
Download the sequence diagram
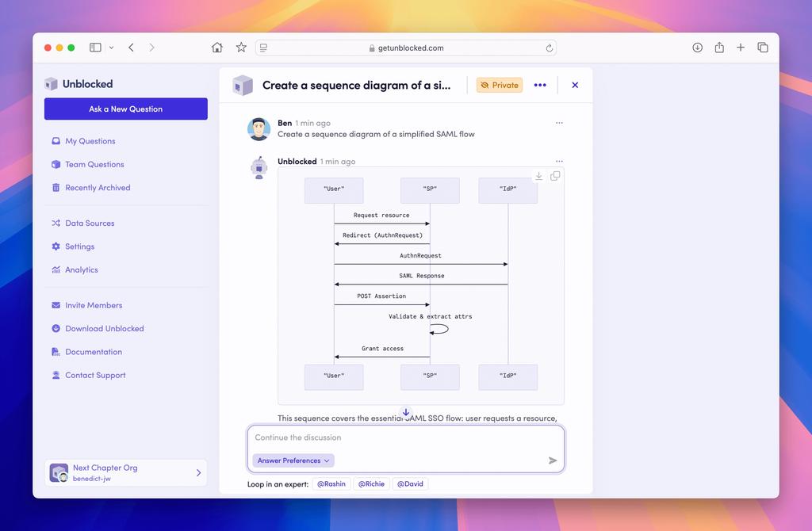click(538, 176)
